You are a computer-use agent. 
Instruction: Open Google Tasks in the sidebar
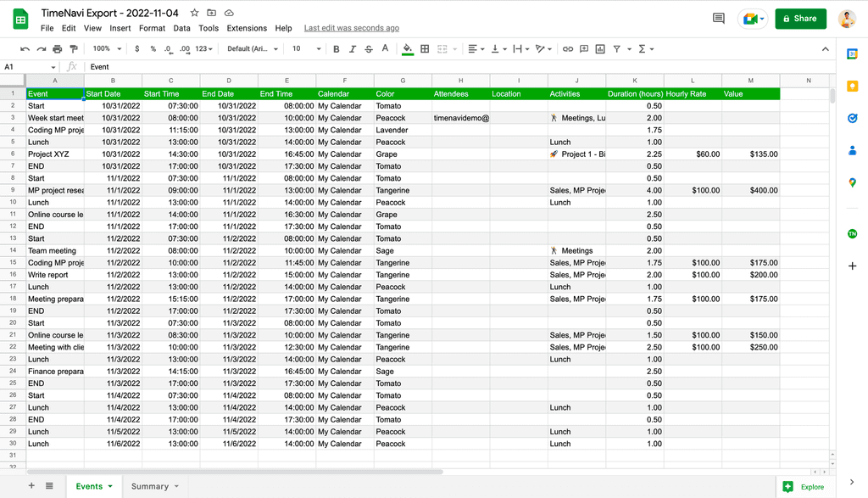click(852, 119)
